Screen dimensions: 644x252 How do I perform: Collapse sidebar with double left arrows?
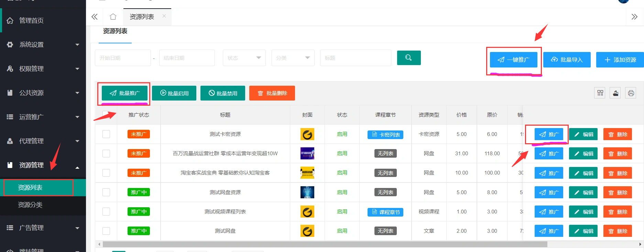pos(95,17)
